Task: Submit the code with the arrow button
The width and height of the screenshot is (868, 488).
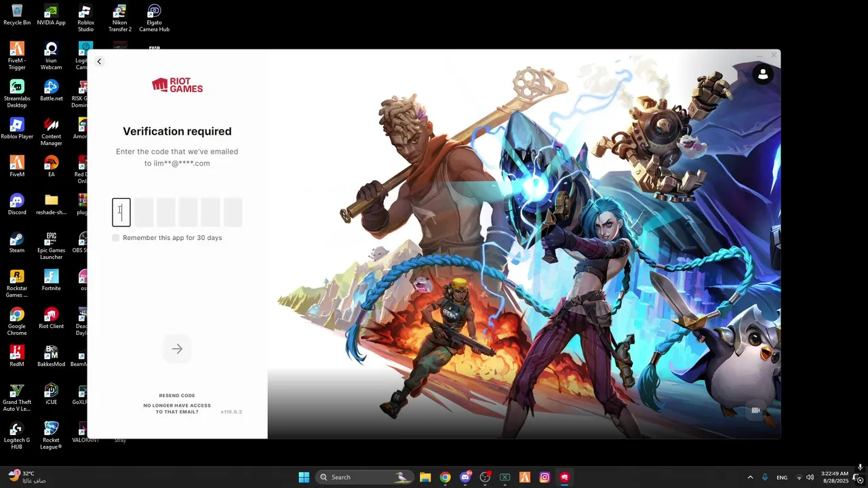Action: pos(177,349)
